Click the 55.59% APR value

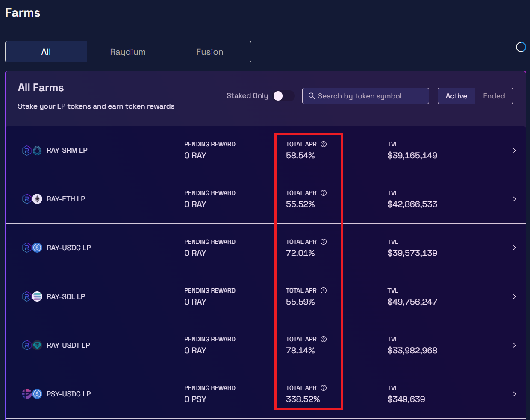pos(300,302)
